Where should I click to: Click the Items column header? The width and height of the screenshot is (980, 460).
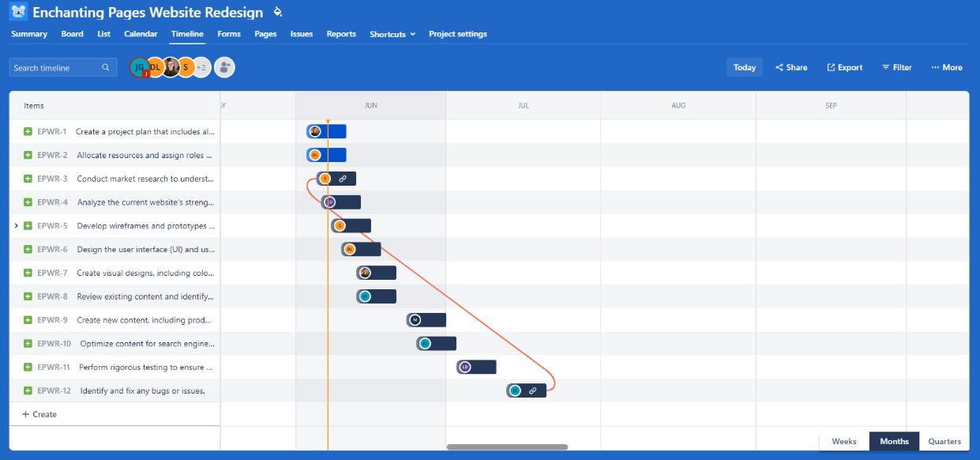[34, 106]
